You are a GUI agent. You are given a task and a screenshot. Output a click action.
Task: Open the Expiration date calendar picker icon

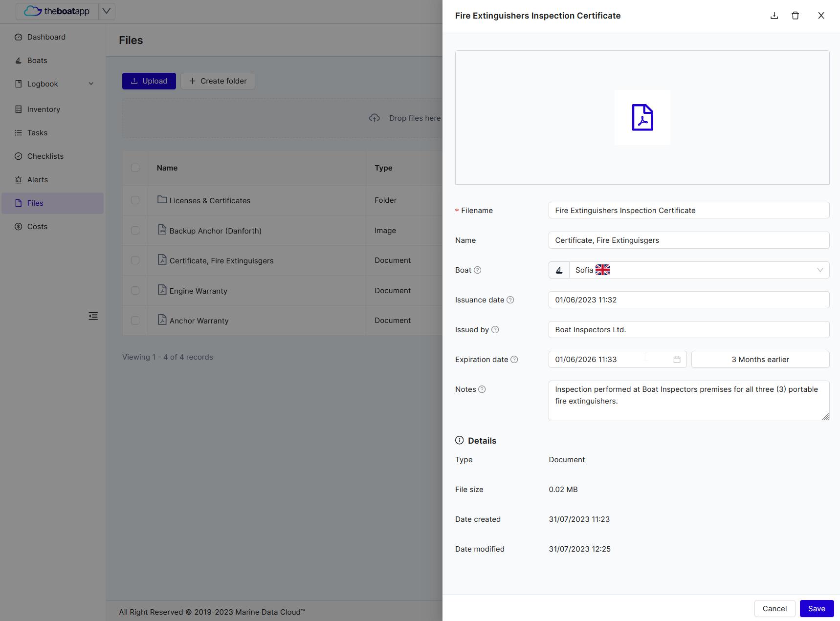point(677,360)
